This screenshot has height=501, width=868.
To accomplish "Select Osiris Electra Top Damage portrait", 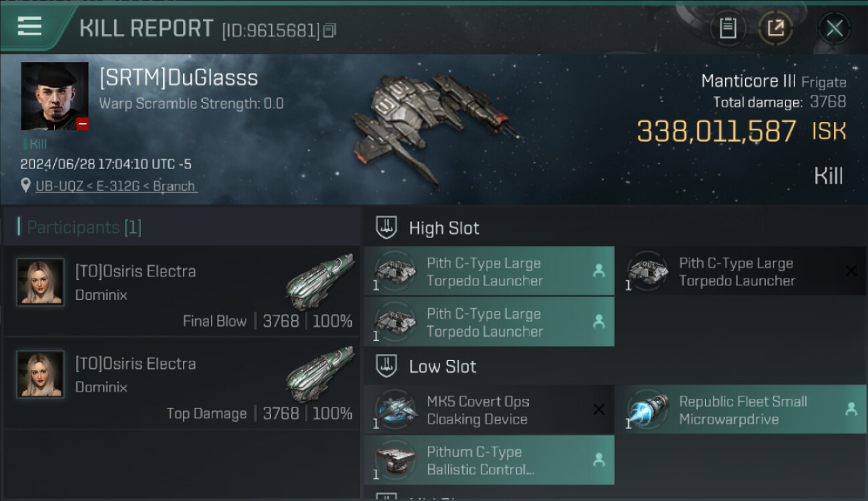I will tap(40, 375).
